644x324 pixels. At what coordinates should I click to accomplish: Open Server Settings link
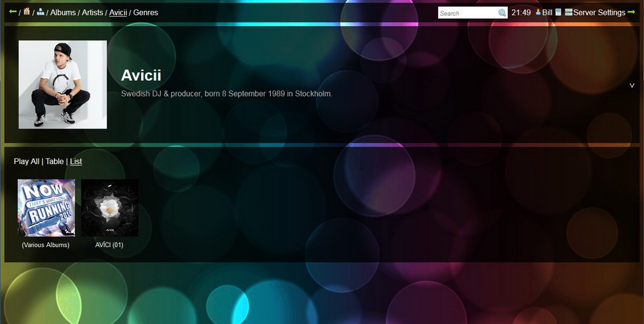coord(599,12)
